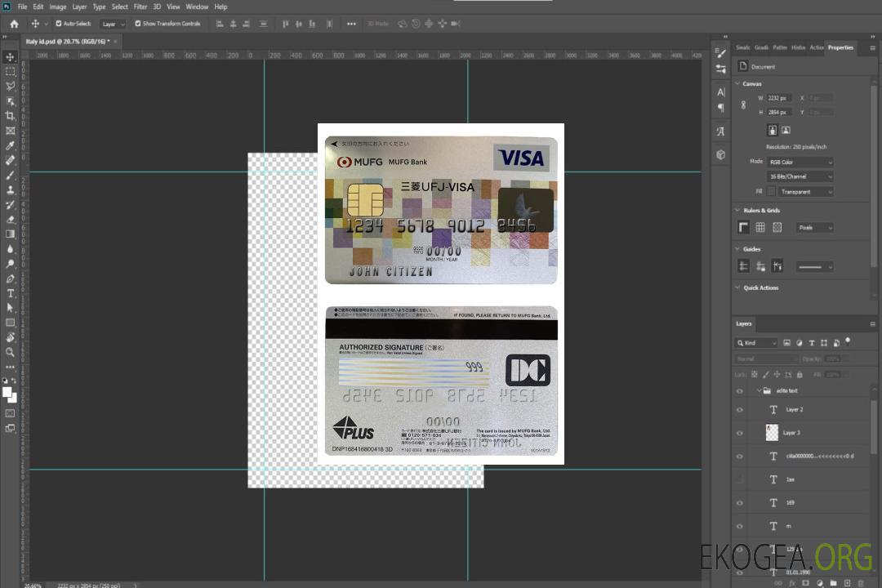Open the Character panel icon

click(720, 91)
